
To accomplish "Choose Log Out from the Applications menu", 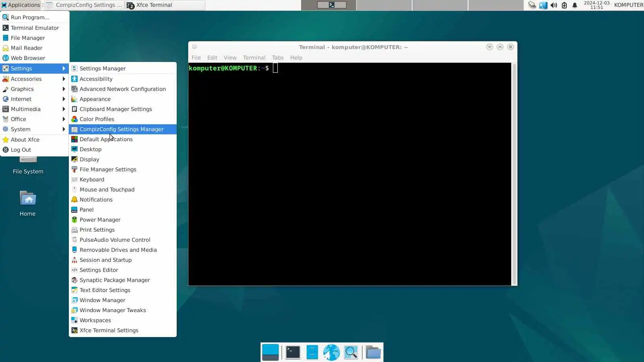I will (35, 150).
